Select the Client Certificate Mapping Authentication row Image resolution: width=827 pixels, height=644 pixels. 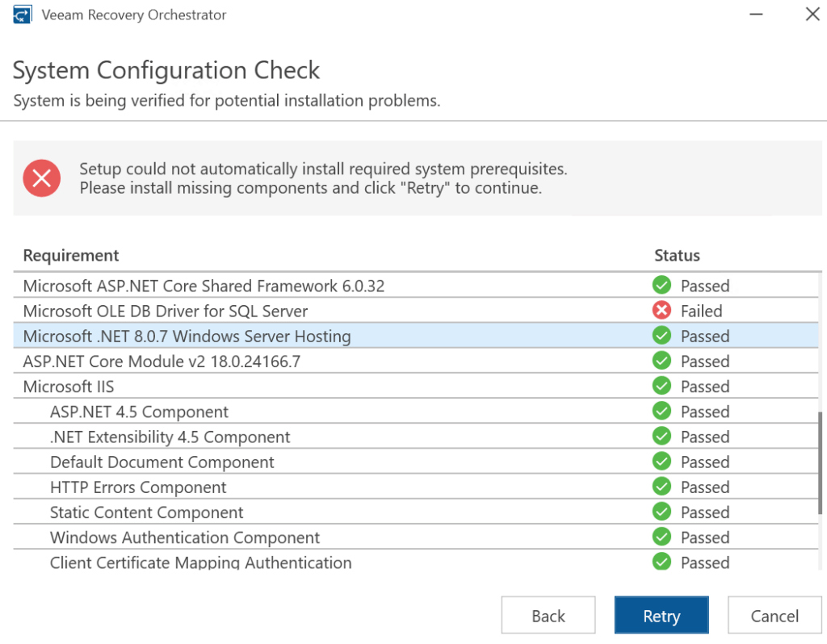(x=416, y=561)
